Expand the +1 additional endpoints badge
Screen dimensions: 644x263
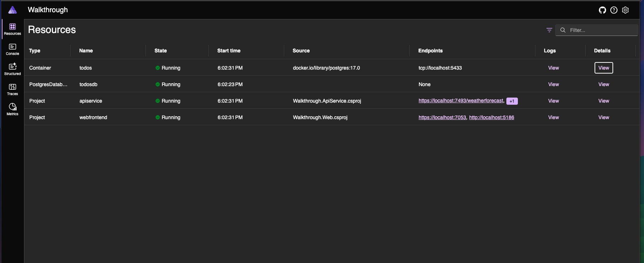click(x=512, y=101)
